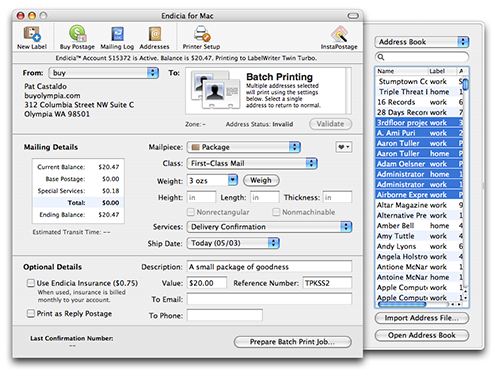Click the address book search field
Viewport: 500px width, 373px height.
tap(422, 57)
